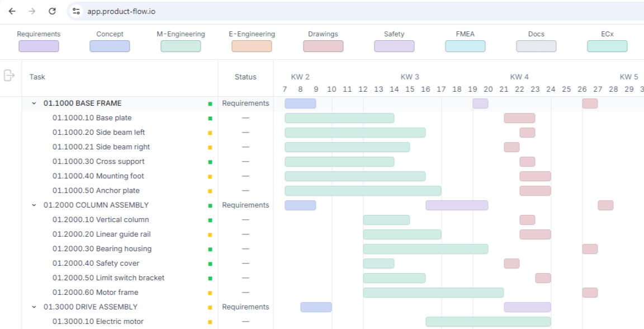Click the site settings icon in address bar
The image size is (644, 329).
[77, 11]
